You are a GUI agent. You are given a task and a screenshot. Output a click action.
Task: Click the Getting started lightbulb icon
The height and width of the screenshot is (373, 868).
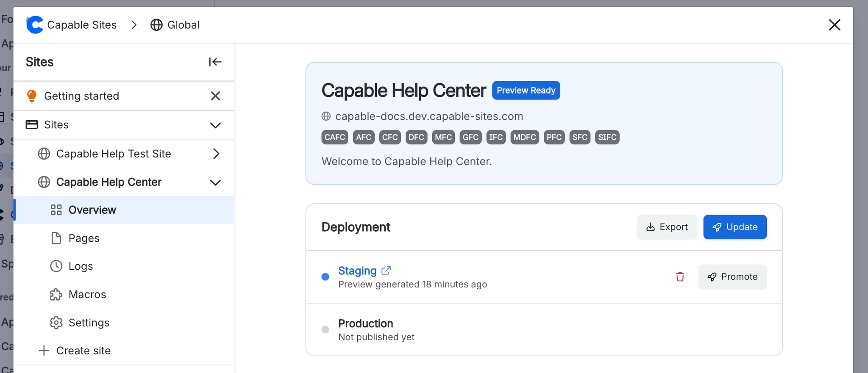click(32, 96)
